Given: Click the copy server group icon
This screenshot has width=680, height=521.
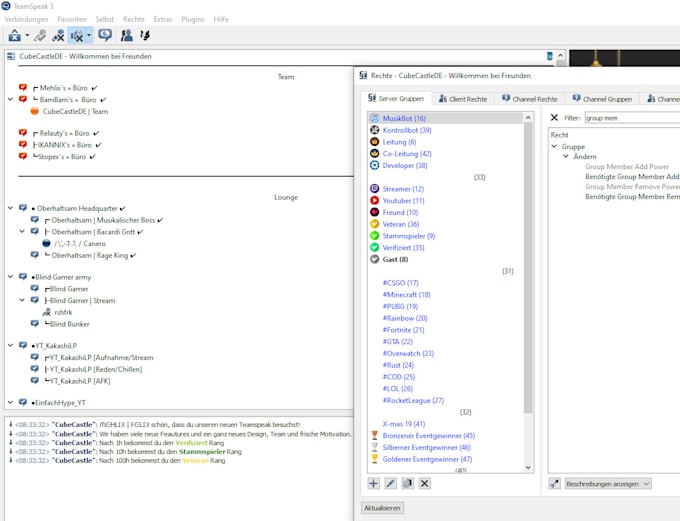Looking at the screenshot, I should tap(407, 483).
